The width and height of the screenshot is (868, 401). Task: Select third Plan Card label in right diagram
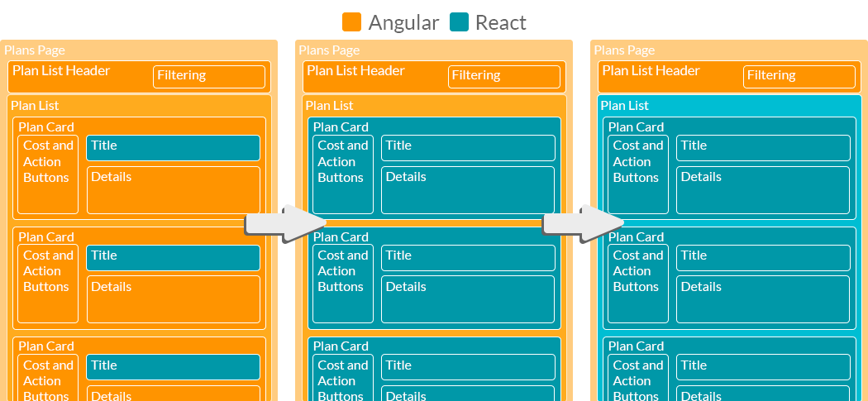click(x=636, y=346)
